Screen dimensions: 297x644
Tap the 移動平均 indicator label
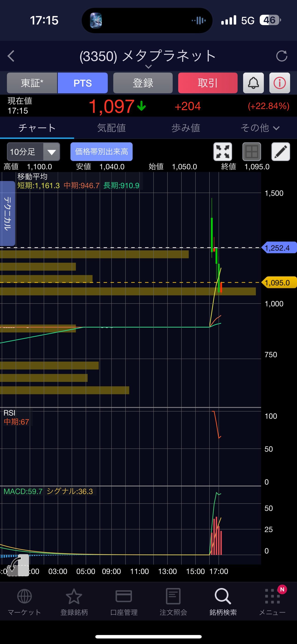click(x=32, y=177)
